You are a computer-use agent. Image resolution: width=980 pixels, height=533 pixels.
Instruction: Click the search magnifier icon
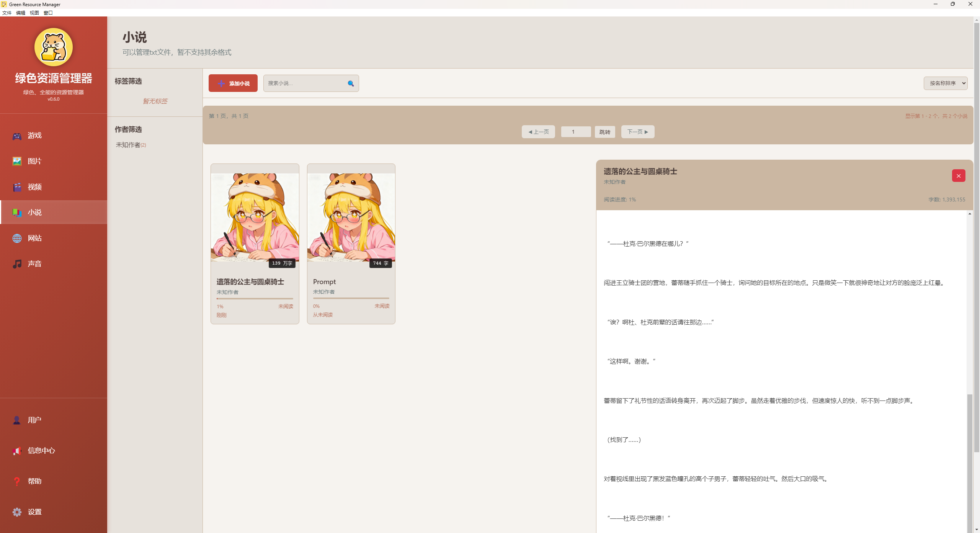(x=351, y=83)
